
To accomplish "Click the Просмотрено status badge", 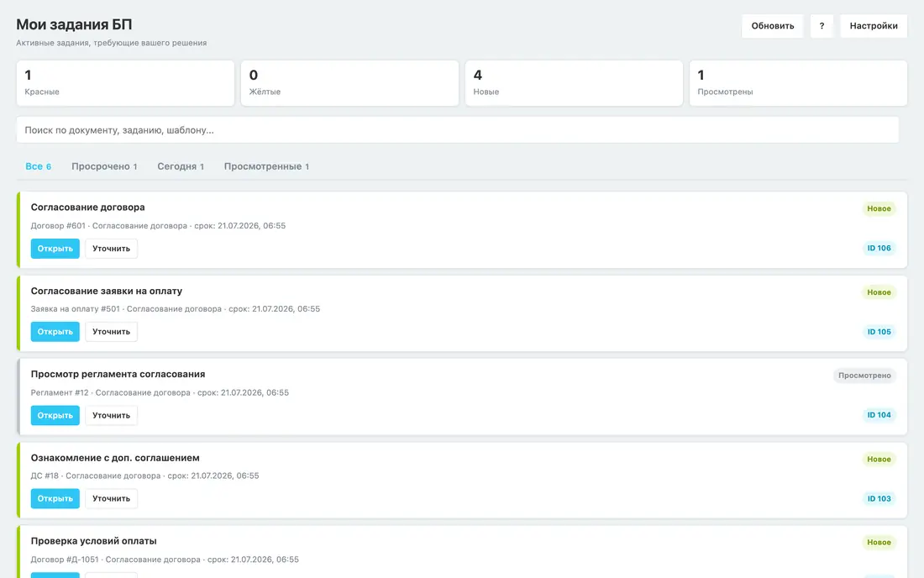I will (864, 376).
